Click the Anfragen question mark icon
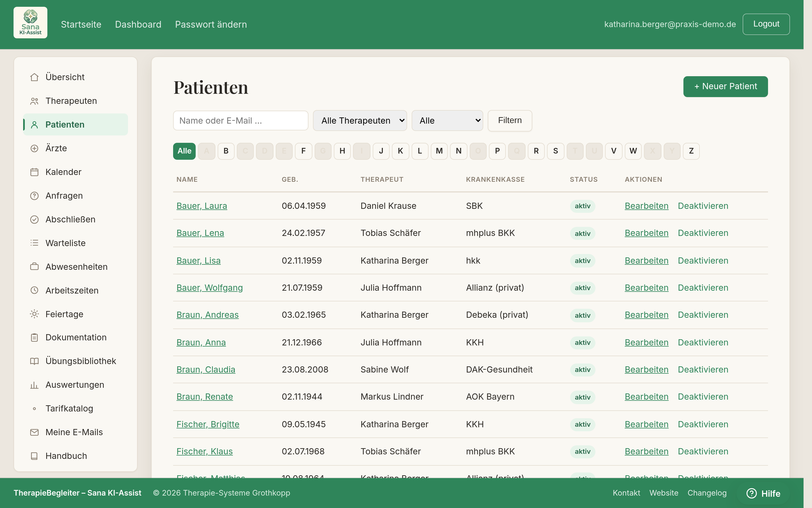The height and width of the screenshot is (508, 812). 34,196
